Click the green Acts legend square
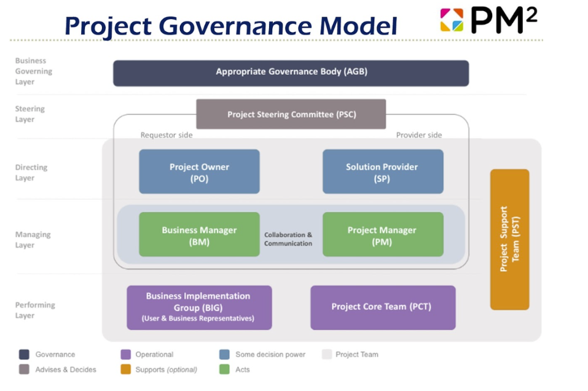 (x=224, y=370)
